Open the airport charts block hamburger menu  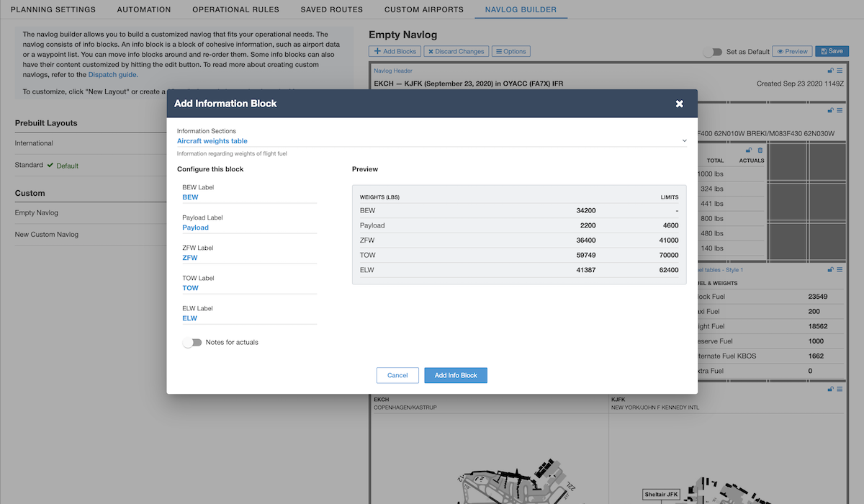(840, 390)
